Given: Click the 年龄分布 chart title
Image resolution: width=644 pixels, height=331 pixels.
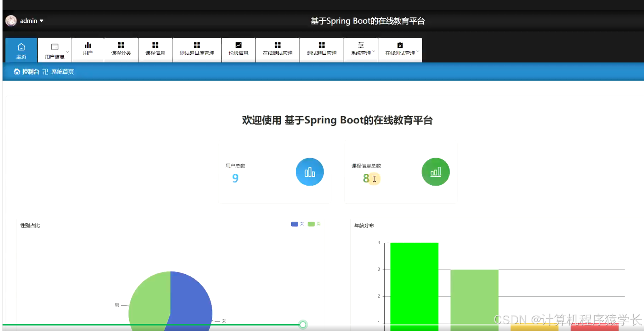Looking at the screenshot, I should (x=364, y=225).
